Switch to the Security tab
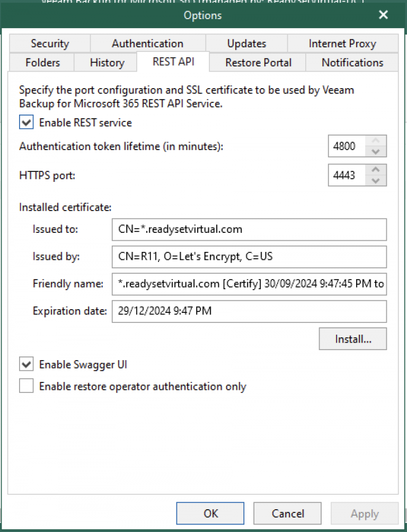The image size is (407, 532). pyautogui.click(x=49, y=43)
